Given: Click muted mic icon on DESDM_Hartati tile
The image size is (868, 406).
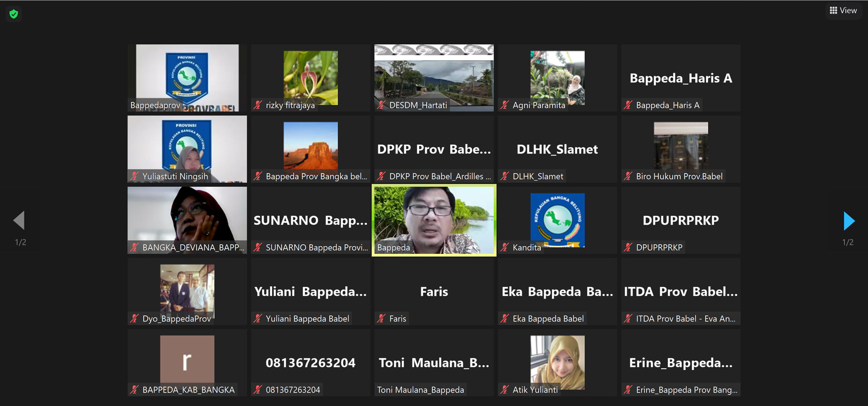Looking at the screenshot, I should (x=381, y=105).
